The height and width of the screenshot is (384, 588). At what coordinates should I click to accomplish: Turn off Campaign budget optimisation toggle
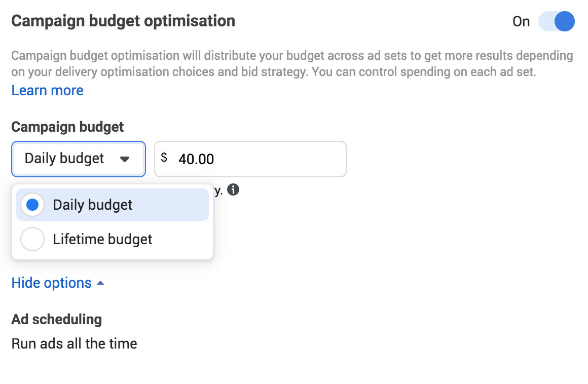[557, 22]
